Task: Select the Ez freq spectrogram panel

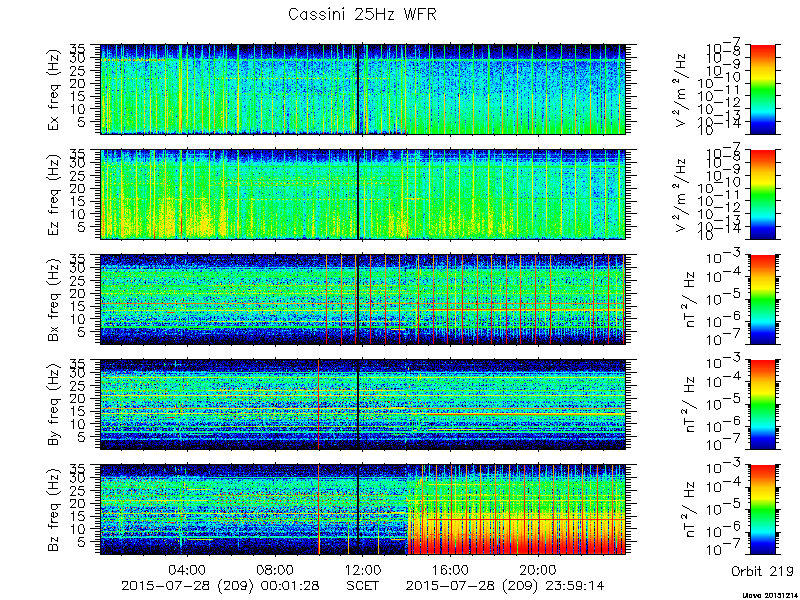Action: [363, 194]
